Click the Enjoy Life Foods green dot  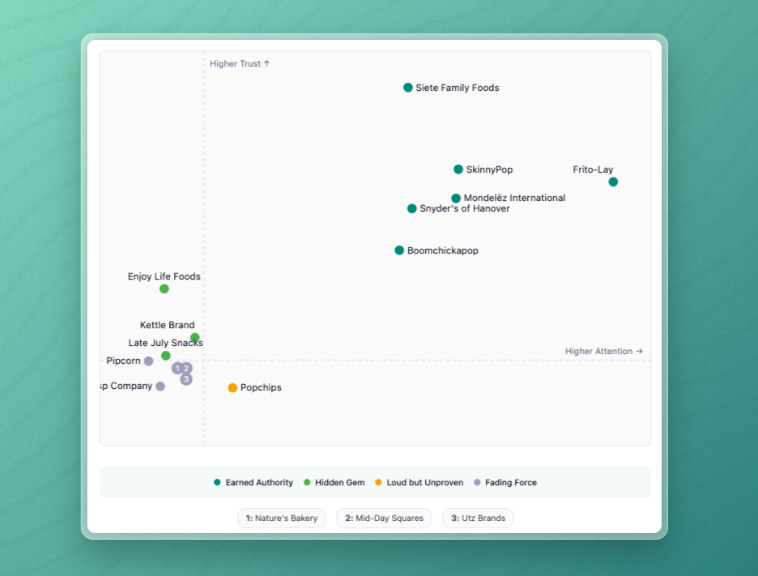[x=164, y=289]
